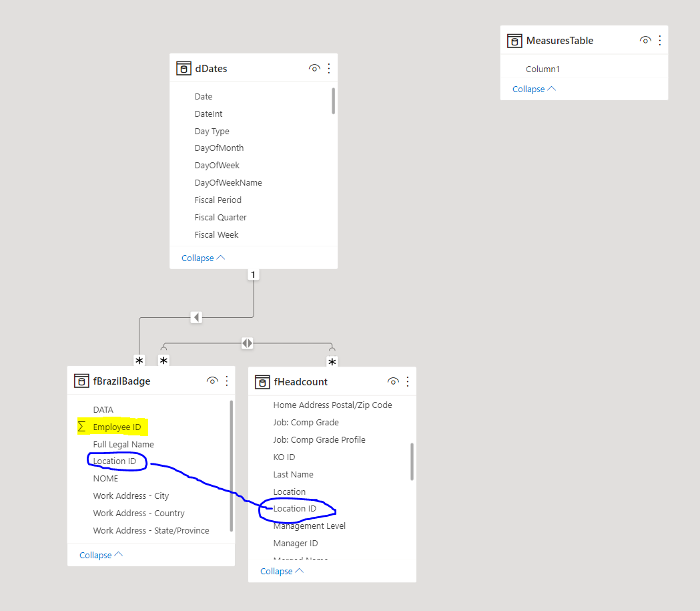
Task: Select the Management Level field
Action: [x=310, y=526]
